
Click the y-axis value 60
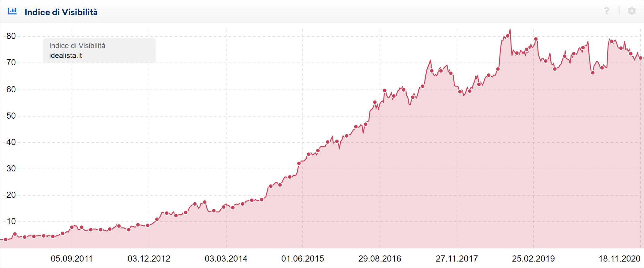tap(11, 90)
